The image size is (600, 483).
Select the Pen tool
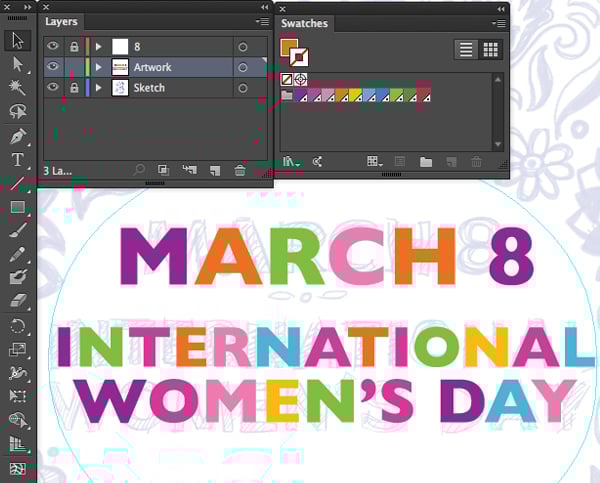pyautogui.click(x=17, y=135)
